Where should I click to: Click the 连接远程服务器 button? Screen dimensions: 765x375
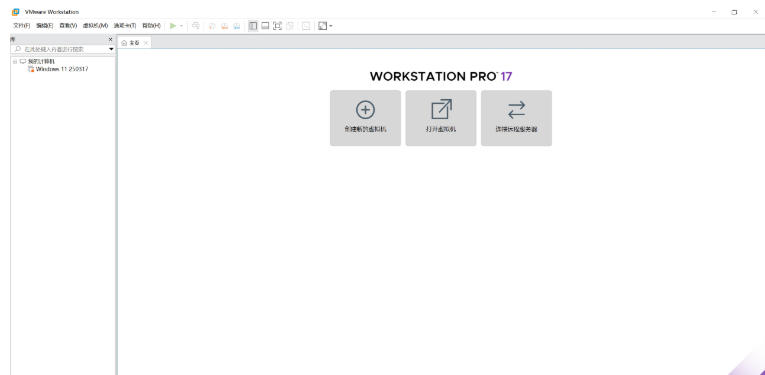coord(517,118)
